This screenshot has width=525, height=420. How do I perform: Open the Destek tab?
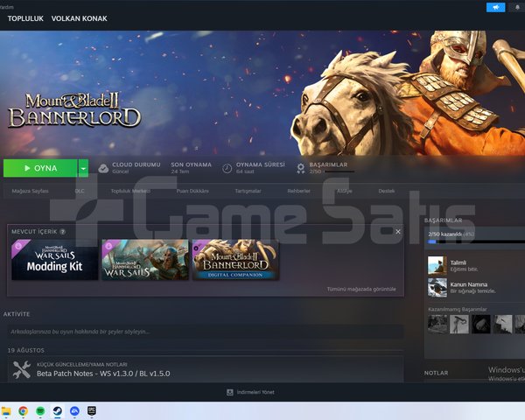point(387,191)
